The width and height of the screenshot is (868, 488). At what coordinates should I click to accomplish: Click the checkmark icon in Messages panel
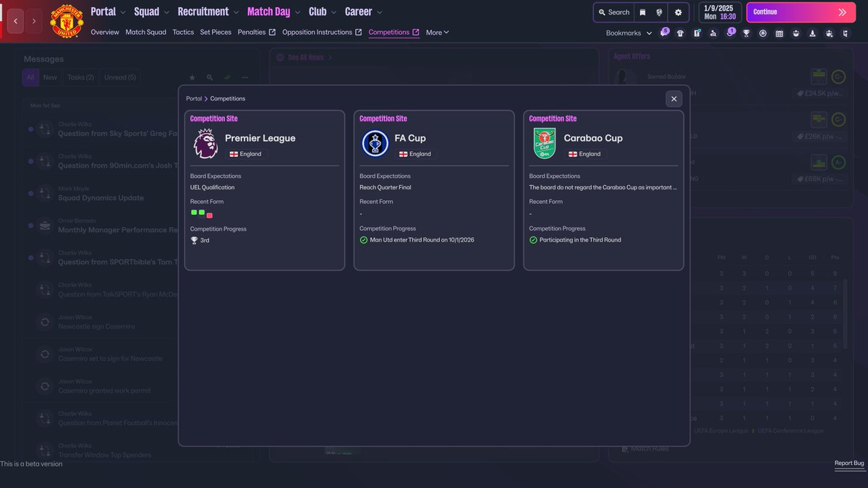227,77
